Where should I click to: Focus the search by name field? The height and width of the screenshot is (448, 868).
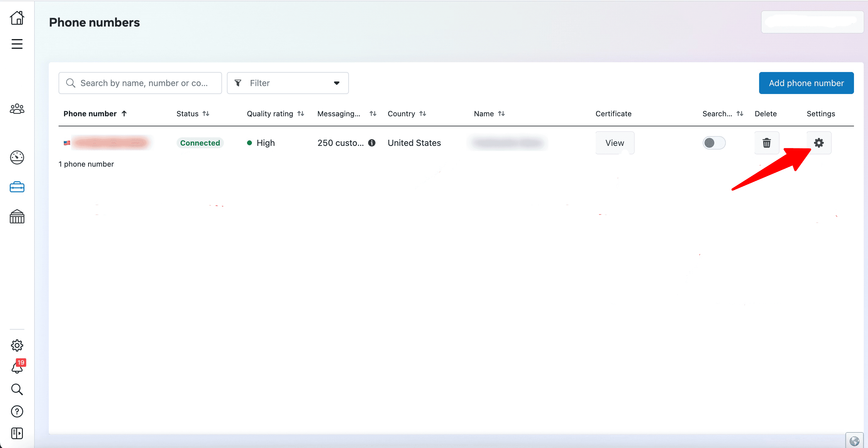144,83
